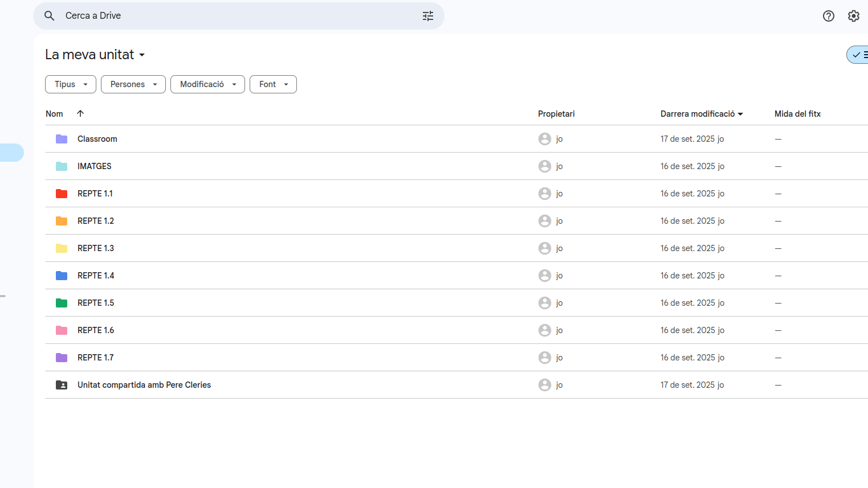The image size is (868, 488).
Task: Click the shared folder icon for Unitat compartida
Action: coord(62,385)
